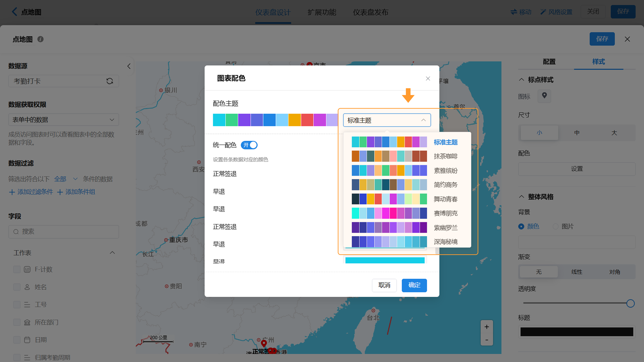The height and width of the screenshot is (362, 644).
Task: Collapse the left data panel with the chevron
Action: [x=129, y=66]
